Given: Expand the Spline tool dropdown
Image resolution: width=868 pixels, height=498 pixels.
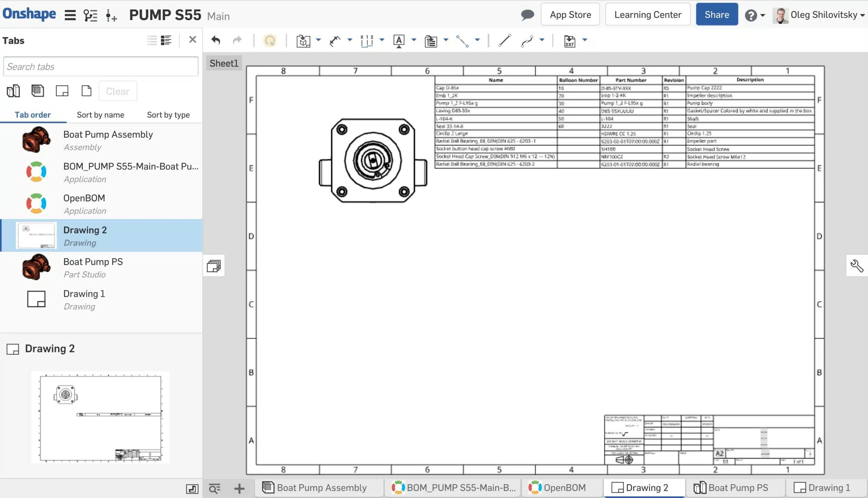Looking at the screenshot, I should (x=542, y=40).
